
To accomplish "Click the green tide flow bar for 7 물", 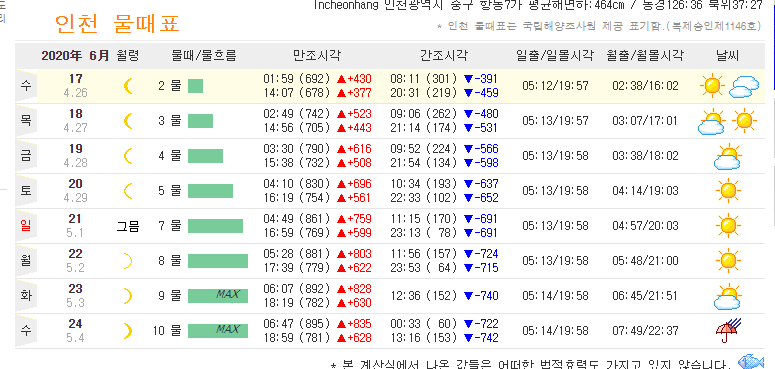I will point(215,226).
